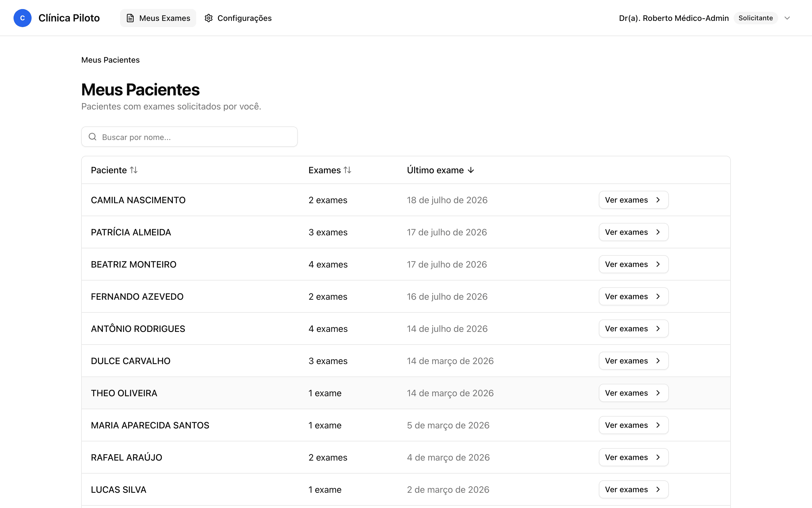Image resolution: width=812 pixels, height=508 pixels.
Task: Open Ver exames for RAFAEL ARAÚJO
Action: [x=634, y=457]
